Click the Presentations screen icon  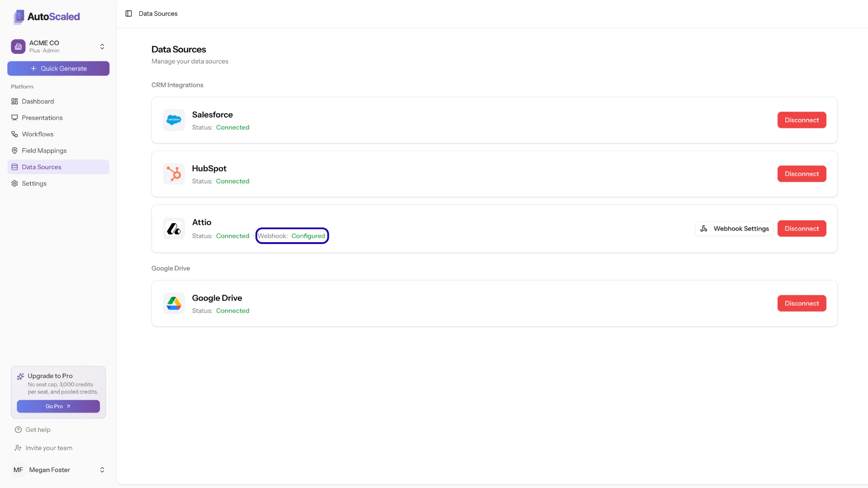14,117
